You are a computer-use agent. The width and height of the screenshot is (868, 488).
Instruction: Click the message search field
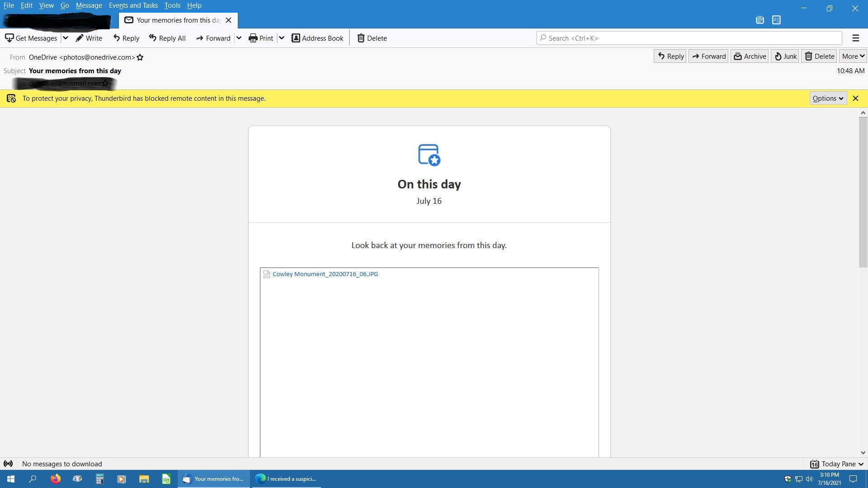pyautogui.click(x=689, y=38)
